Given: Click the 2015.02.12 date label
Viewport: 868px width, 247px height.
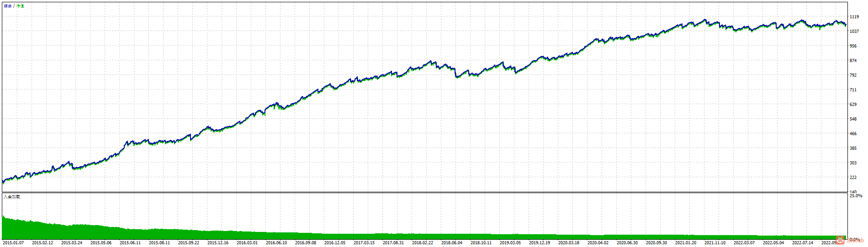Looking at the screenshot, I should [42, 243].
